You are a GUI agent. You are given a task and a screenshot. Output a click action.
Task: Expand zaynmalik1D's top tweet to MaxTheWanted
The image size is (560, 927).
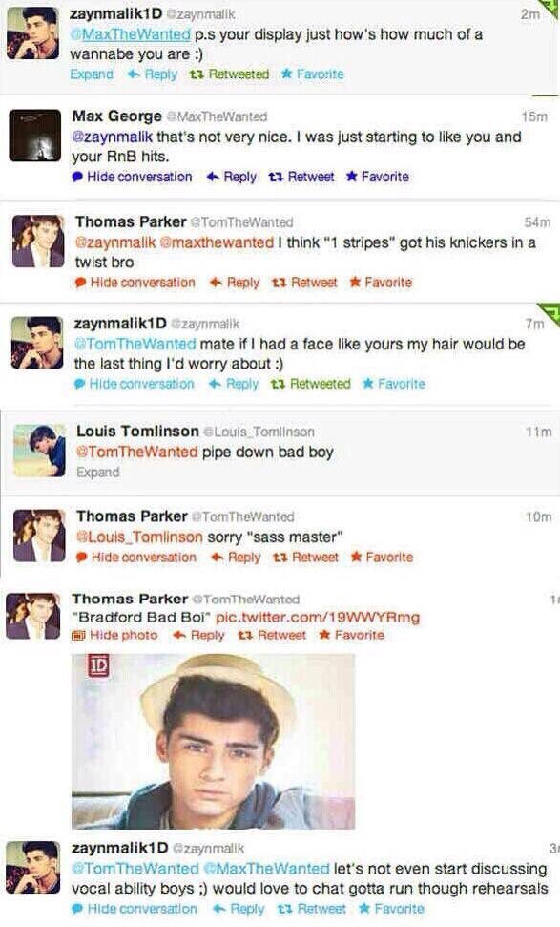[92, 74]
